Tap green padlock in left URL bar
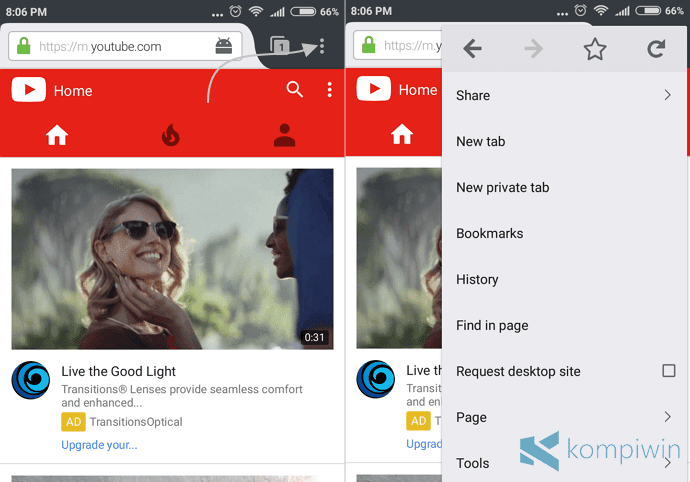 pyautogui.click(x=24, y=46)
